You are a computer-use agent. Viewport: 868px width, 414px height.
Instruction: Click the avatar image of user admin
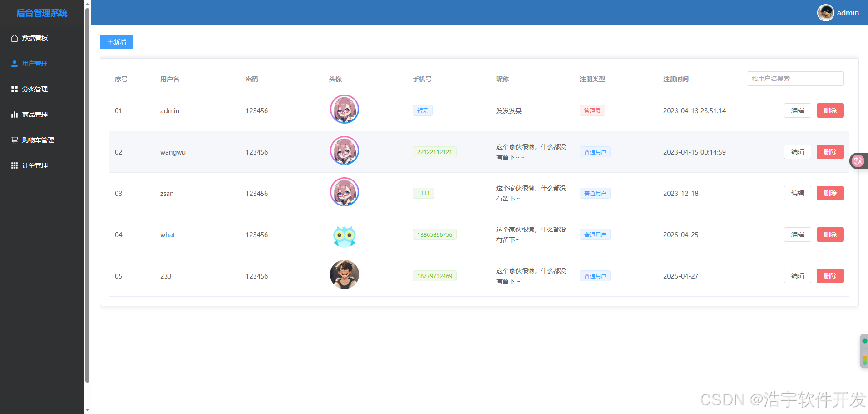tap(345, 109)
